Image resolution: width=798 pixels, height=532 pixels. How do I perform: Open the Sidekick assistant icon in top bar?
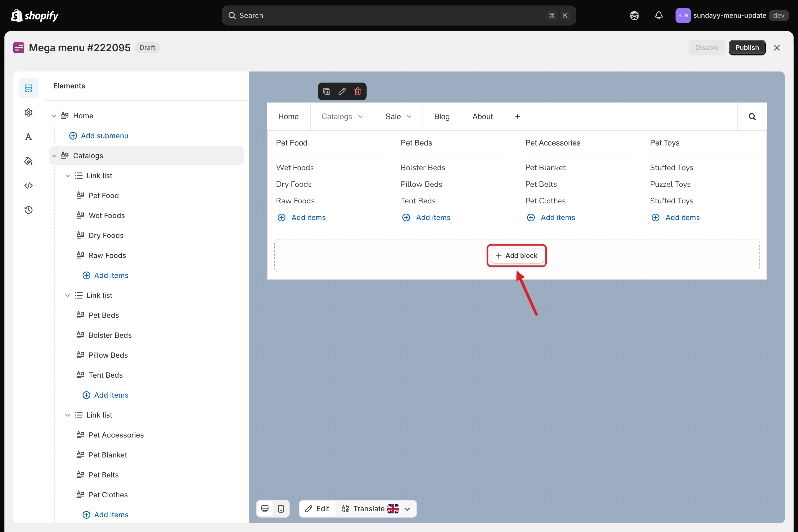(634, 16)
